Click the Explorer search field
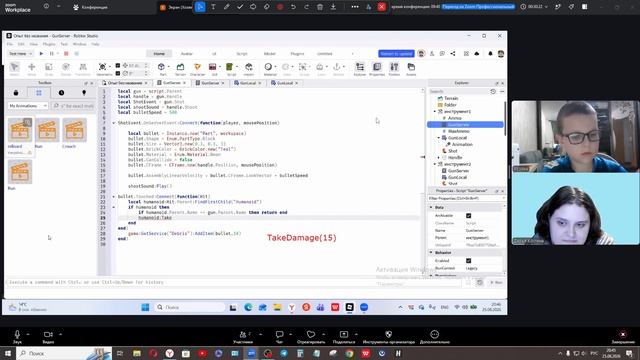Image resolution: width=640 pixels, height=360 pixels. pos(458,91)
